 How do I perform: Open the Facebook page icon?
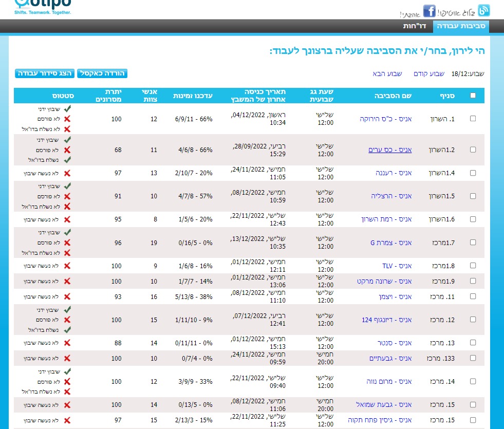429,11
